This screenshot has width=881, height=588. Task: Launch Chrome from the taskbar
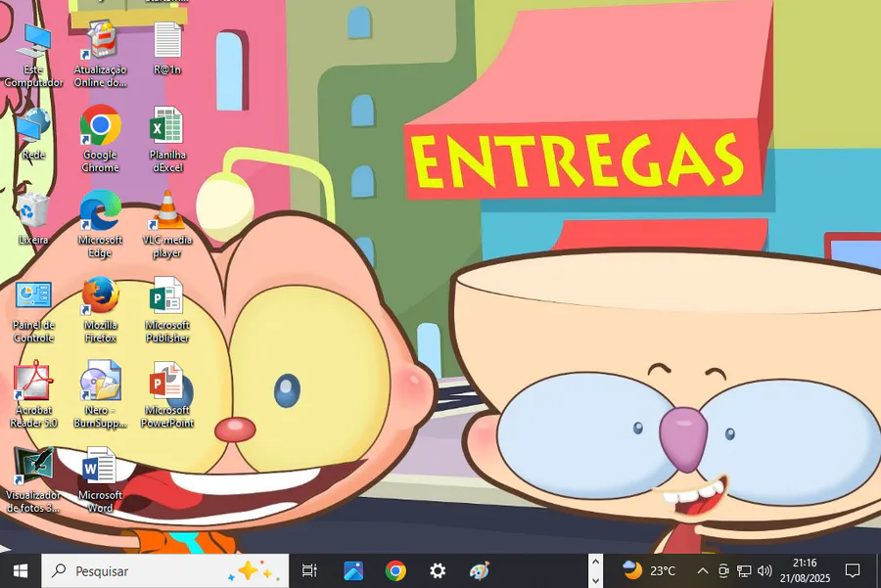pos(395,571)
